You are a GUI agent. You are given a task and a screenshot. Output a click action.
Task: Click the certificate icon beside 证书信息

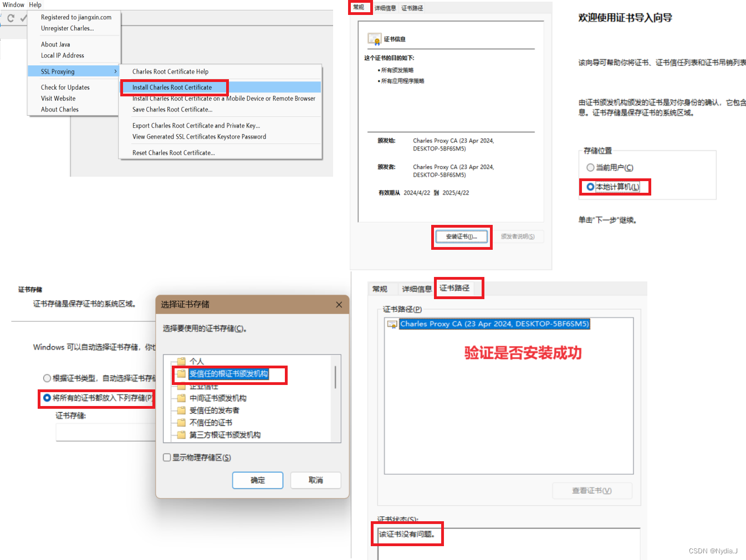pyautogui.click(x=374, y=39)
